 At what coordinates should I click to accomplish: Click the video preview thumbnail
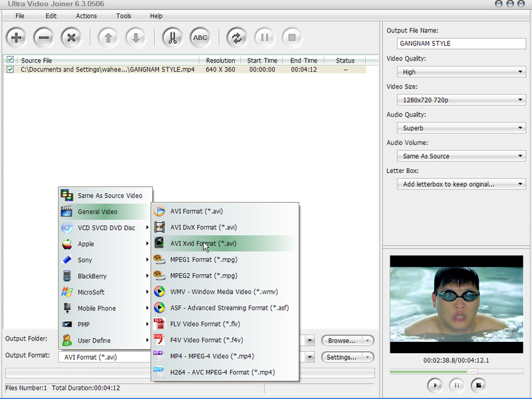click(x=456, y=304)
